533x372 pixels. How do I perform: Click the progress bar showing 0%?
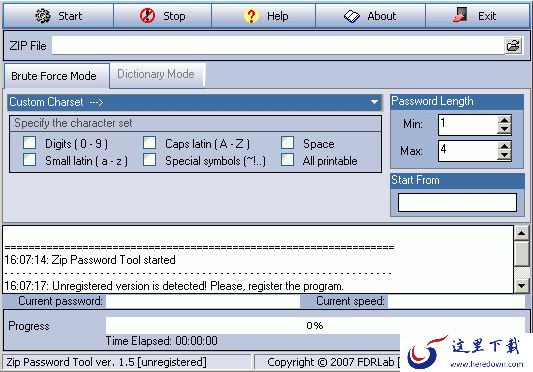click(315, 325)
